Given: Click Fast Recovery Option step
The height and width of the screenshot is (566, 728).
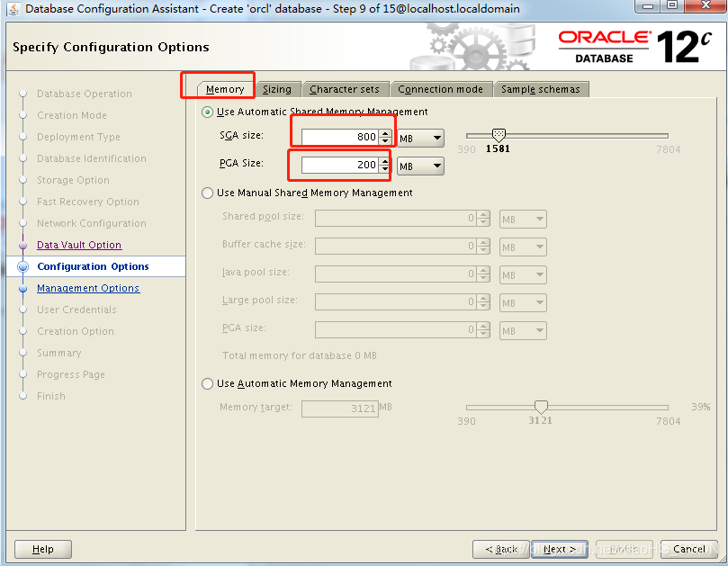Looking at the screenshot, I should pos(88,202).
